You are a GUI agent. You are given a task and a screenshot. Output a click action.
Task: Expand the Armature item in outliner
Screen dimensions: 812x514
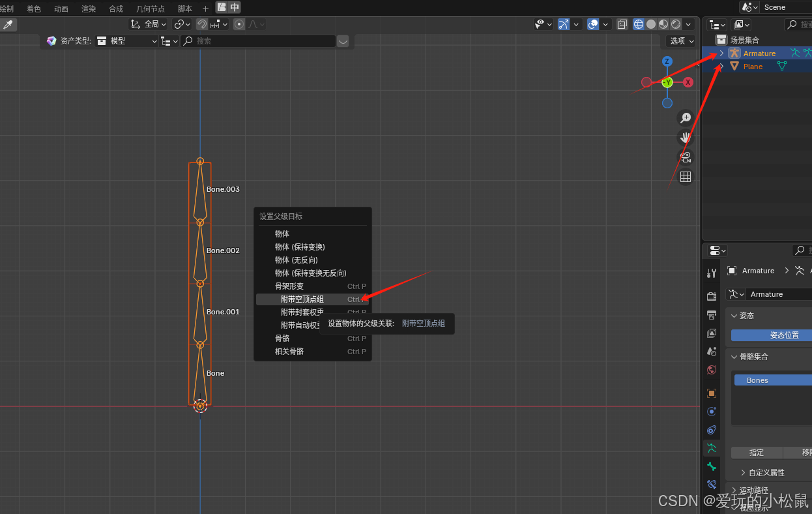721,53
